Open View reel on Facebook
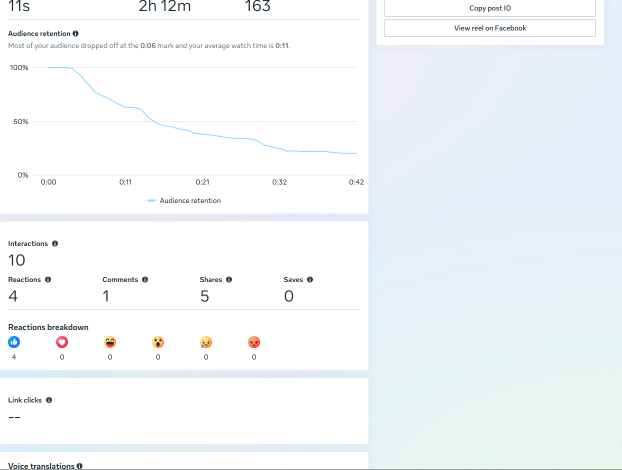The width and height of the screenshot is (622, 470). click(490, 28)
